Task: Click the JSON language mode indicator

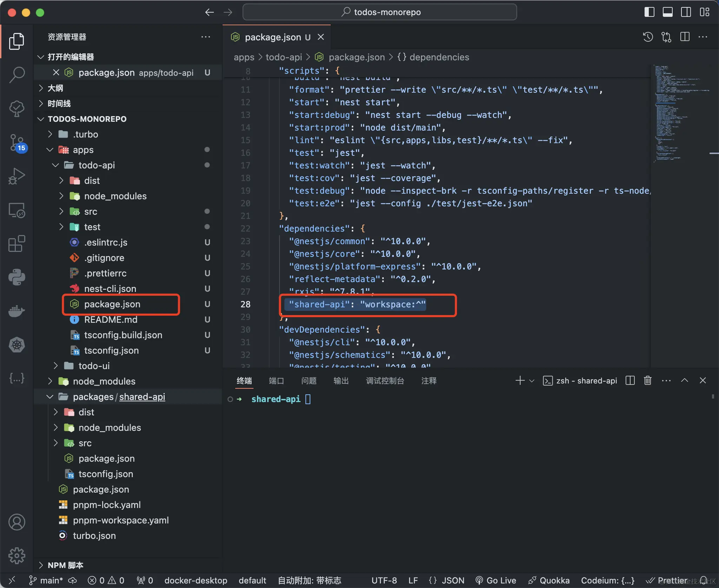Action: (x=453, y=581)
